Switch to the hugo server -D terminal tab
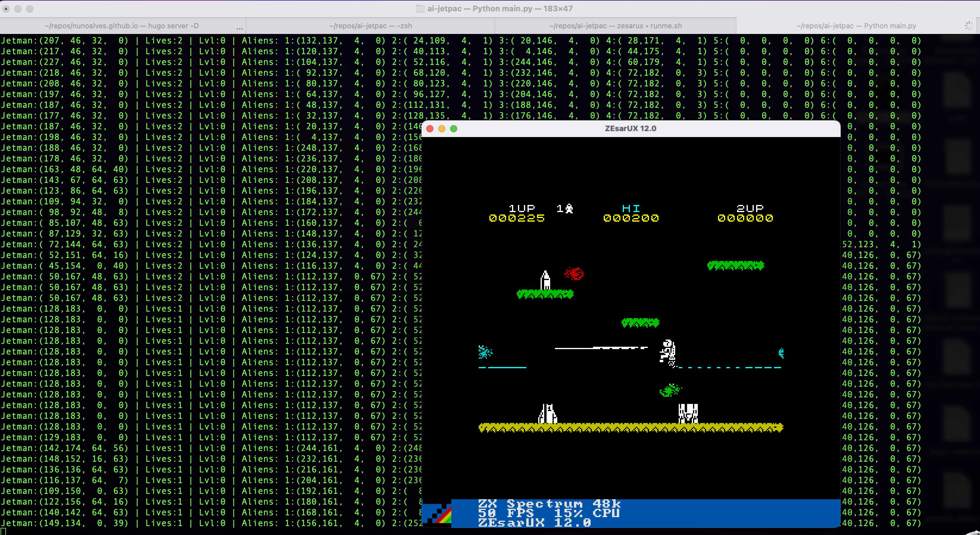This screenshot has width=980, height=535. [122, 26]
